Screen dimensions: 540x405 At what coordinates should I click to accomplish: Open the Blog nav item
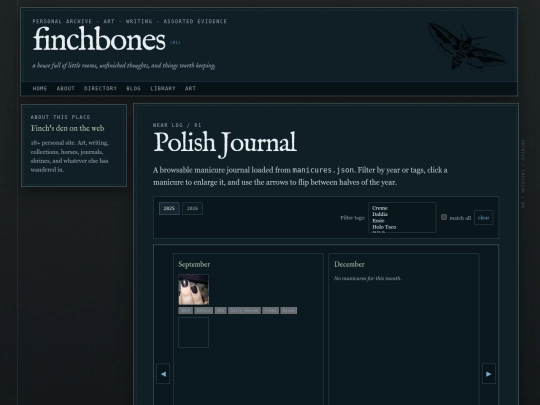[x=134, y=89]
